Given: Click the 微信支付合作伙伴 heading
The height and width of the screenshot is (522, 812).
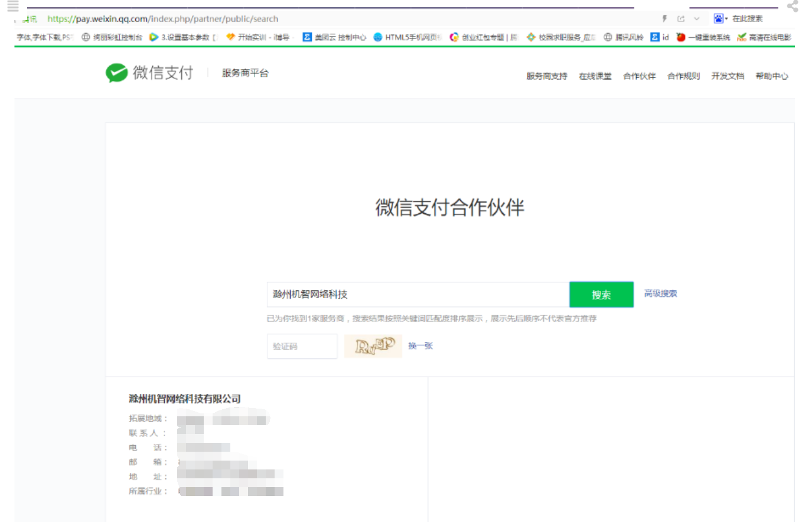Looking at the screenshot, I should coord(450,207).
